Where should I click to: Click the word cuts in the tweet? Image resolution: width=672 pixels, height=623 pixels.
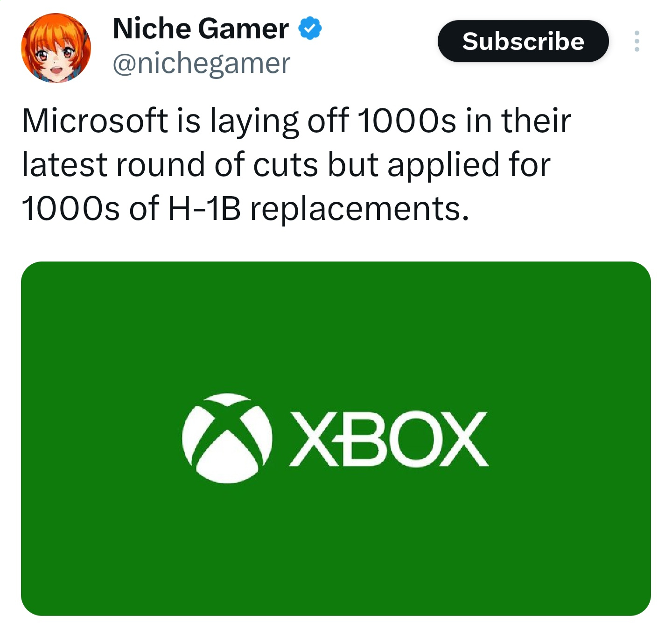coord(286,165)
